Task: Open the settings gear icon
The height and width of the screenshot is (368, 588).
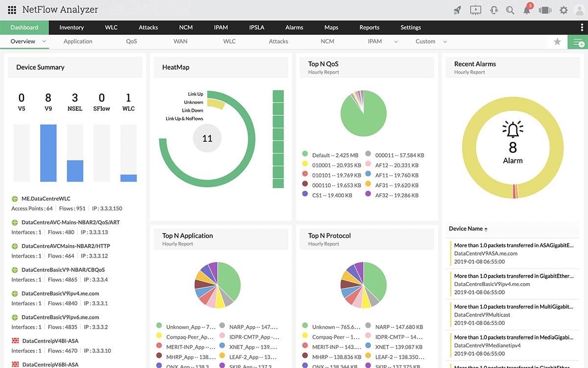Action: pyautogui.click(x=563, y=9)
